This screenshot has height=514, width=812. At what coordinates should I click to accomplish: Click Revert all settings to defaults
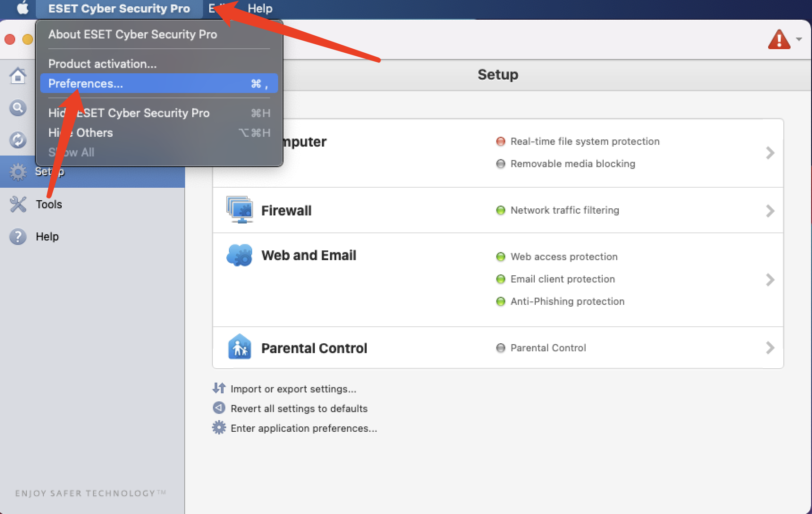(x=299, y=409)
